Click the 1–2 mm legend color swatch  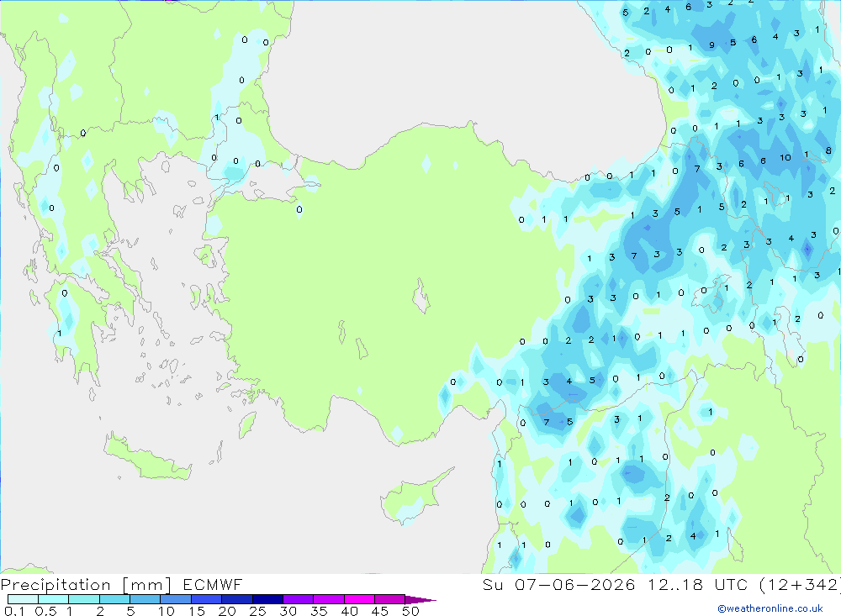coord(84,599)
